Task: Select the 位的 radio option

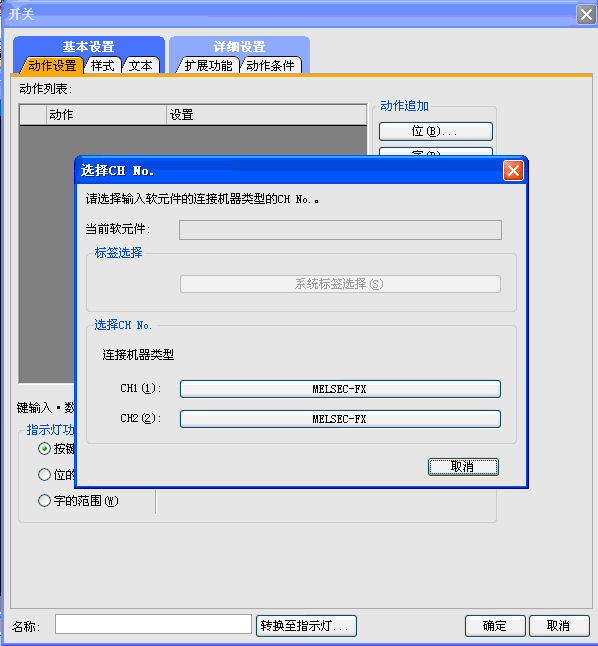Action: [45, 475]
